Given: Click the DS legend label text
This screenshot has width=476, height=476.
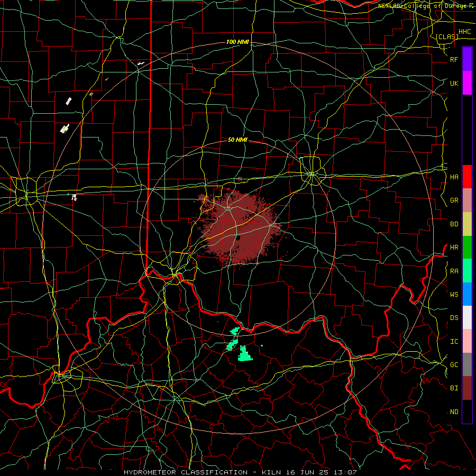Looking at the screenshot, I should [454, 318].
